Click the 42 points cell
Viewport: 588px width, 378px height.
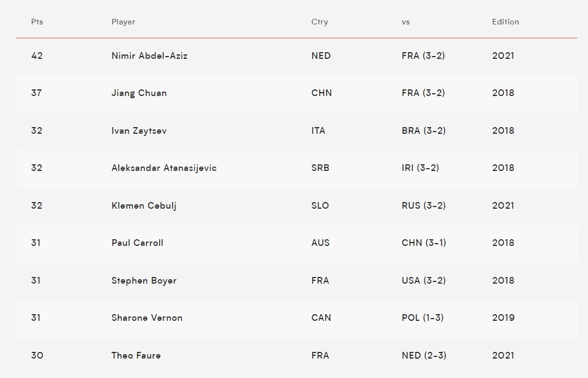pos(37,56)
